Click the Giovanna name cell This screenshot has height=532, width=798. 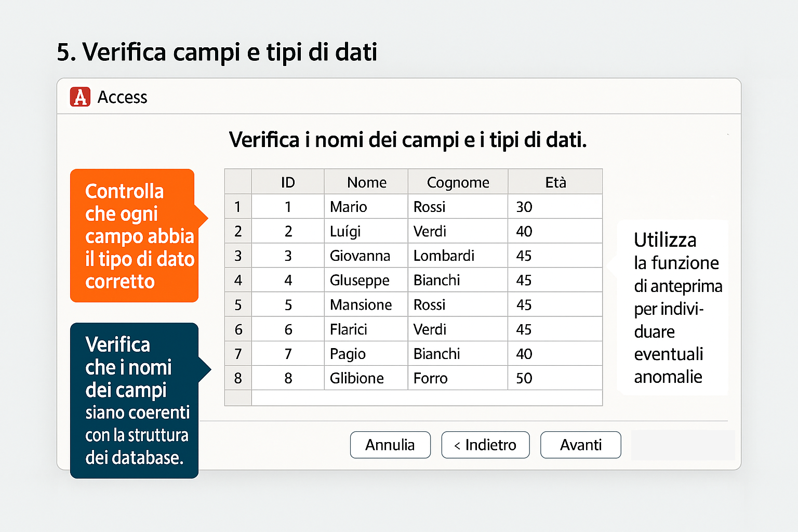pos(366,256)
